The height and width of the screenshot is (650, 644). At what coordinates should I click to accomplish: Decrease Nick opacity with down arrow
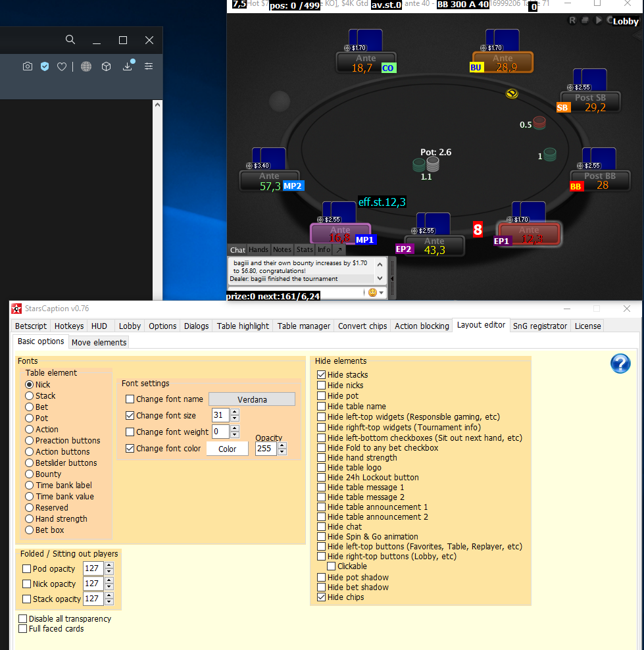pyautogui.click(x=109, y=587)
